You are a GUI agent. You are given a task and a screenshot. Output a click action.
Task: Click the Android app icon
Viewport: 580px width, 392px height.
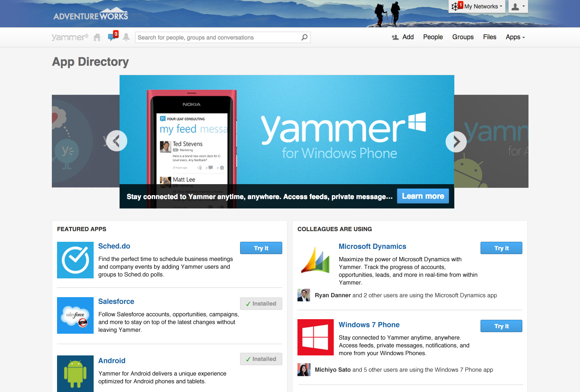(75, 374)
